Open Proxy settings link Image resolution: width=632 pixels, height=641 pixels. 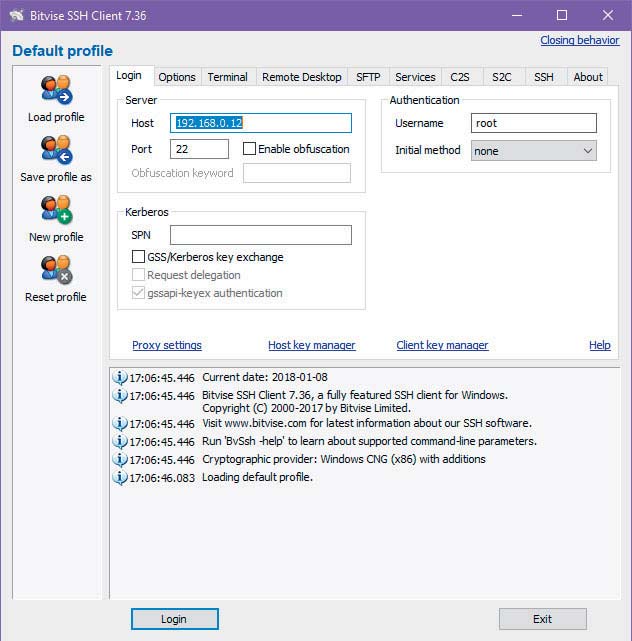[x=167, y=345]
